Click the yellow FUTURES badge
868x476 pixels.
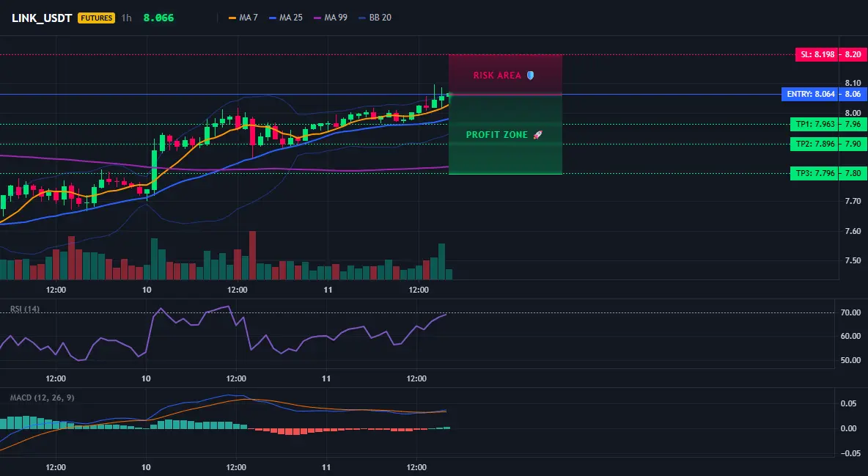point(96,18)
